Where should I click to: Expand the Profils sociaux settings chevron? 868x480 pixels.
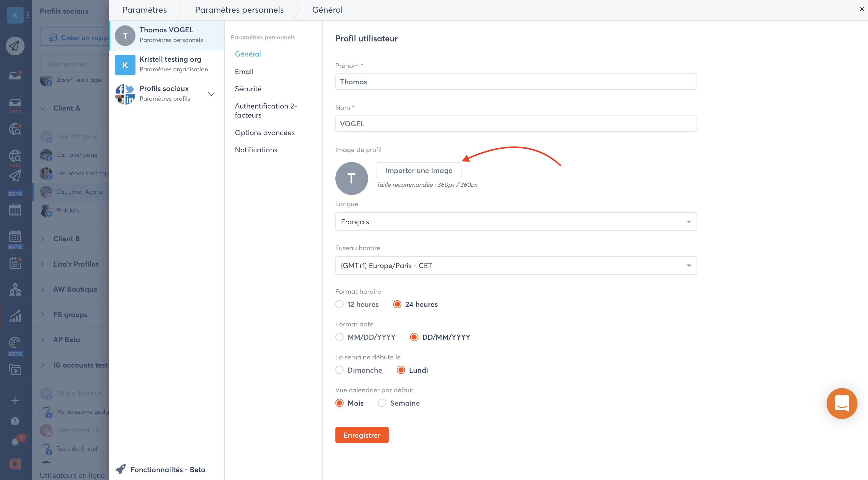click(211, 94)
